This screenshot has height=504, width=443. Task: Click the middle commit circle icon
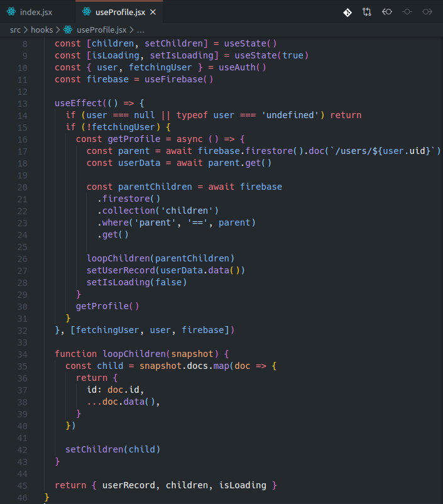(407, 12)
